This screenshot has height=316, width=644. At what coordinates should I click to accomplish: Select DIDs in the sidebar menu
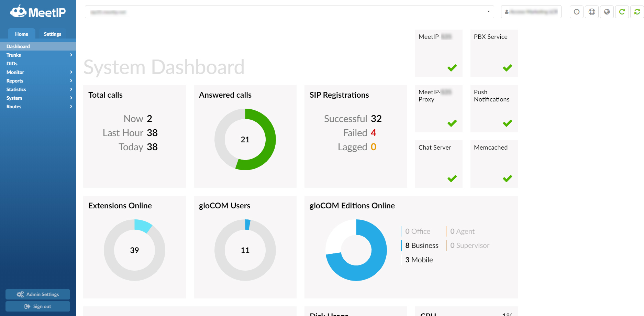(x=12, y=64)
